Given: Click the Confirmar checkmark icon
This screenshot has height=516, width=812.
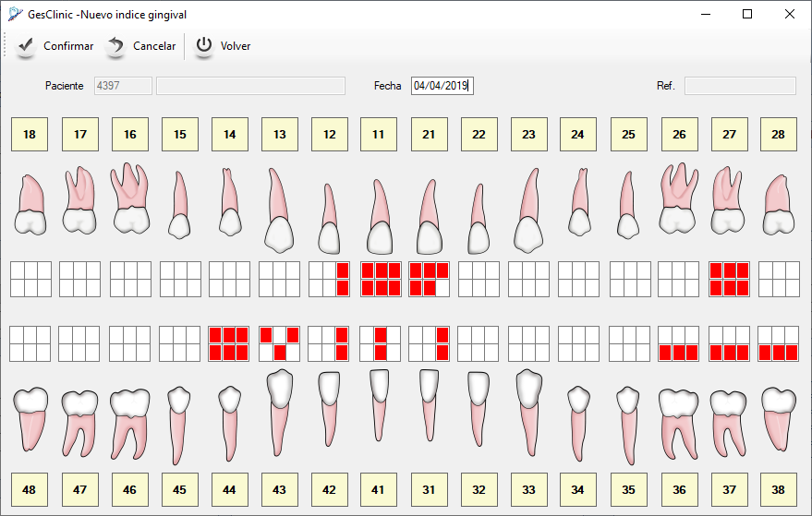Looking at the screenshot, I should (x=25, y=46).
